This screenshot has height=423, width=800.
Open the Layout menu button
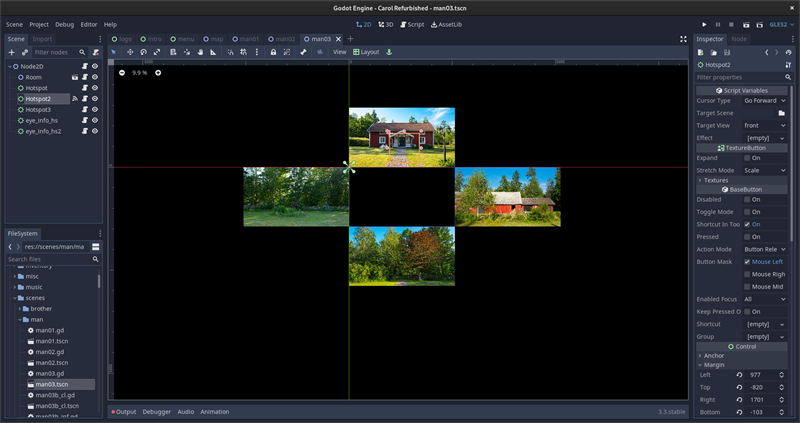366,52
